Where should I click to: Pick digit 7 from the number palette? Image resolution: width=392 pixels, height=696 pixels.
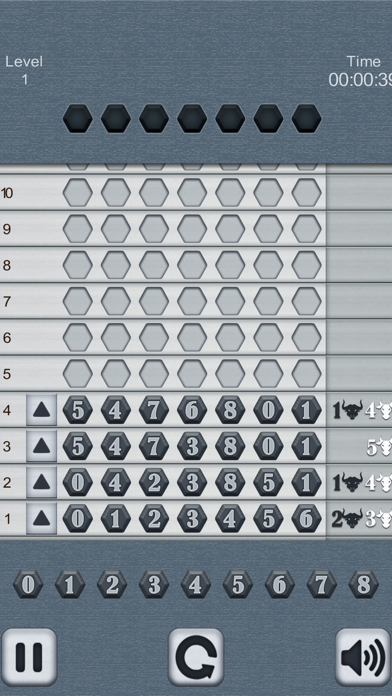(x=322, y=585)
